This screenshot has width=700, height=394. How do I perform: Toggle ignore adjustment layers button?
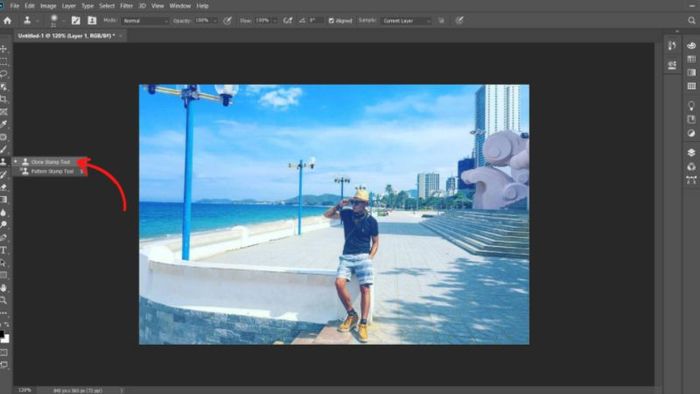[x=441, y=21]
